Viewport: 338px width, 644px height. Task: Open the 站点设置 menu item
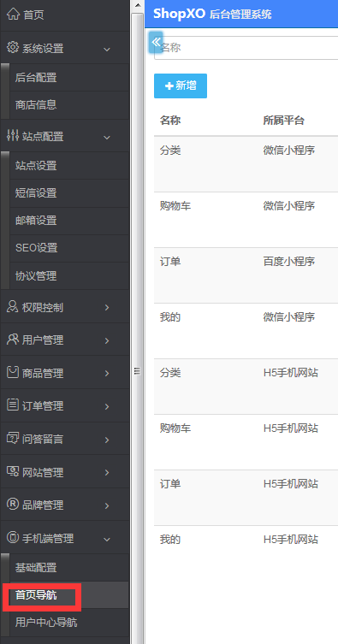coord(69,166)
